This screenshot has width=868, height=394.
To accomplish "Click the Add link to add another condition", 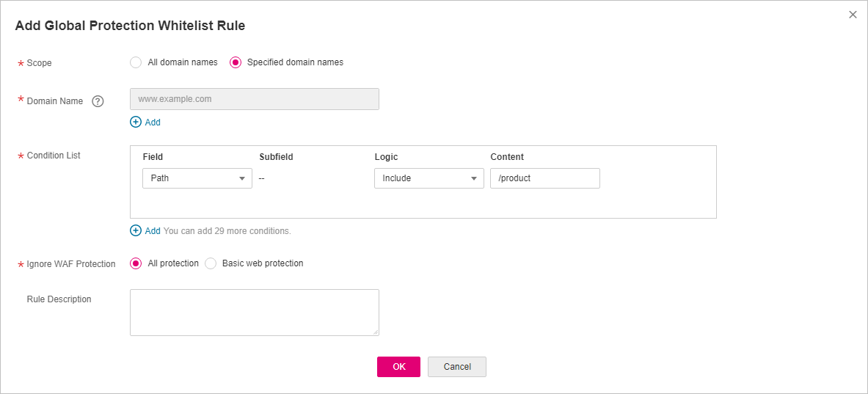I will [x=153, y=230].
